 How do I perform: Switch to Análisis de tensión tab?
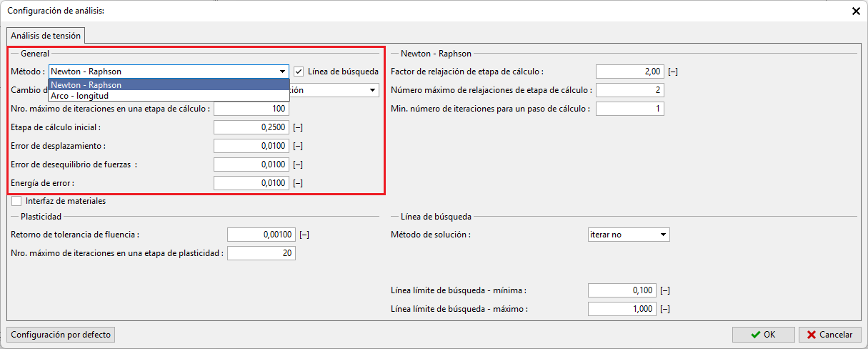pyautogui.click(x=46, y=35)
